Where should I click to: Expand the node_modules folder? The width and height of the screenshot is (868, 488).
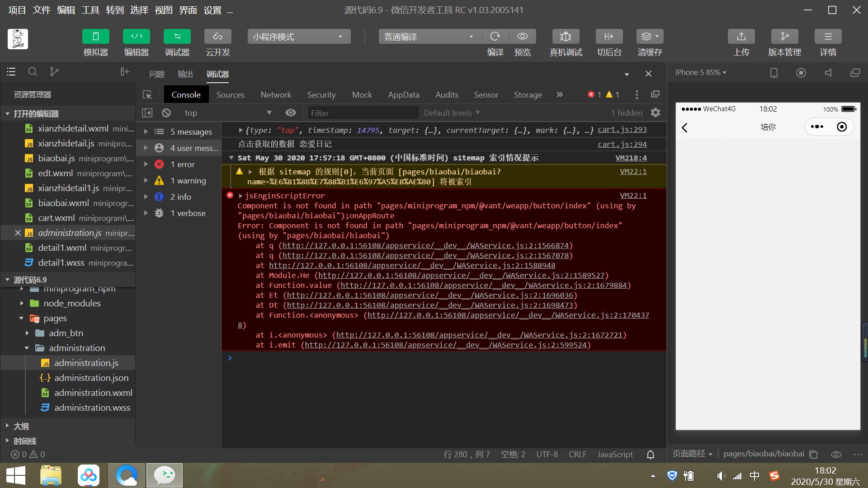click(x=71, y=303)
